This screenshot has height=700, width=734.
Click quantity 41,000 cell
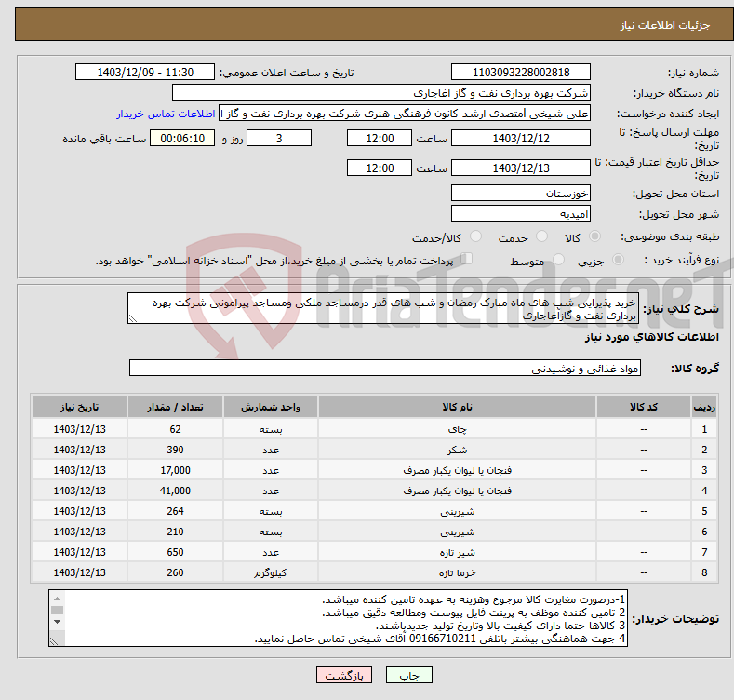pos(175,491)
